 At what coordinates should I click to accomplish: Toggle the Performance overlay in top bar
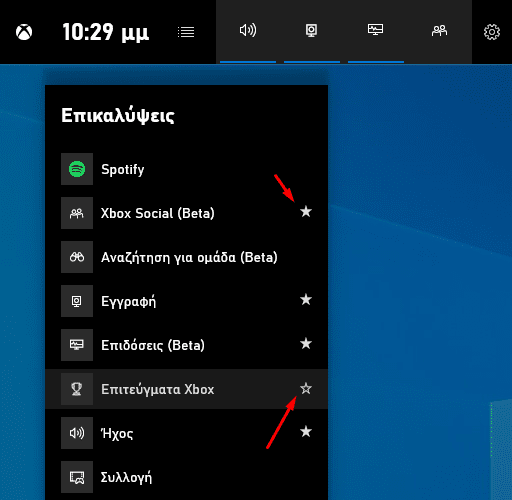(376, 31)
